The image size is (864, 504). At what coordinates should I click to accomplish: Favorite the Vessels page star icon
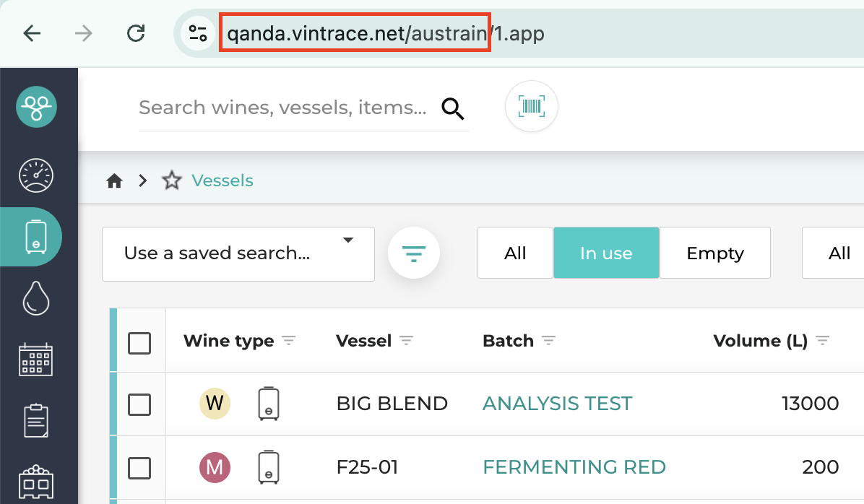172,181
